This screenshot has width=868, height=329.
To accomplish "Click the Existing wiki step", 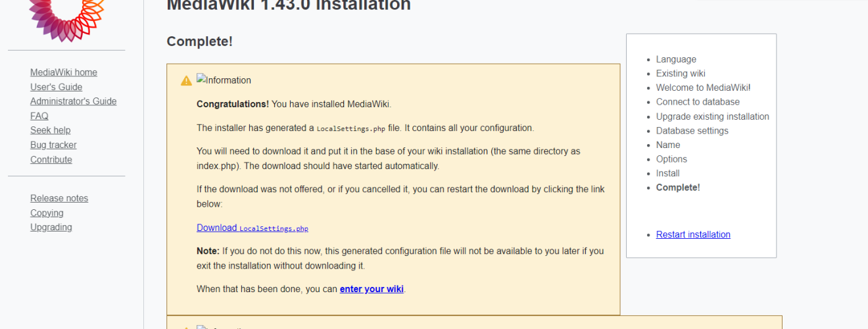I will click(x=681, y=73).
